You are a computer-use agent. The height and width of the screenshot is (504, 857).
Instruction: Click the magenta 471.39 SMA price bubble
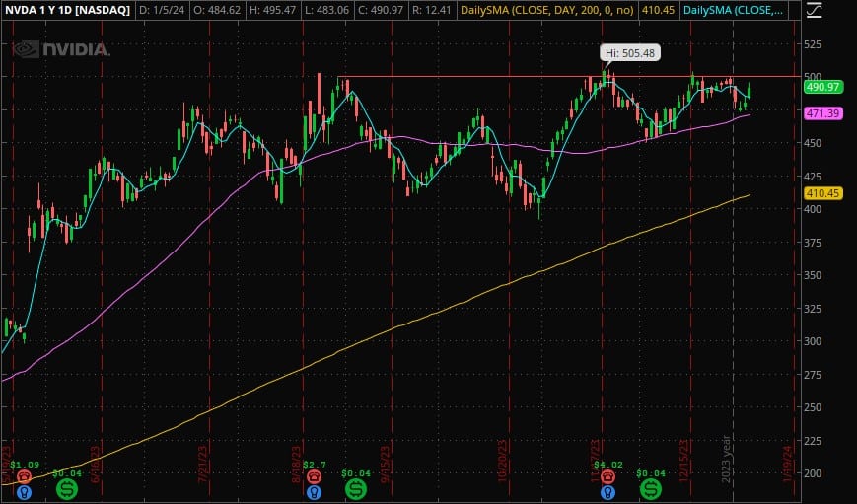point(823,113)
